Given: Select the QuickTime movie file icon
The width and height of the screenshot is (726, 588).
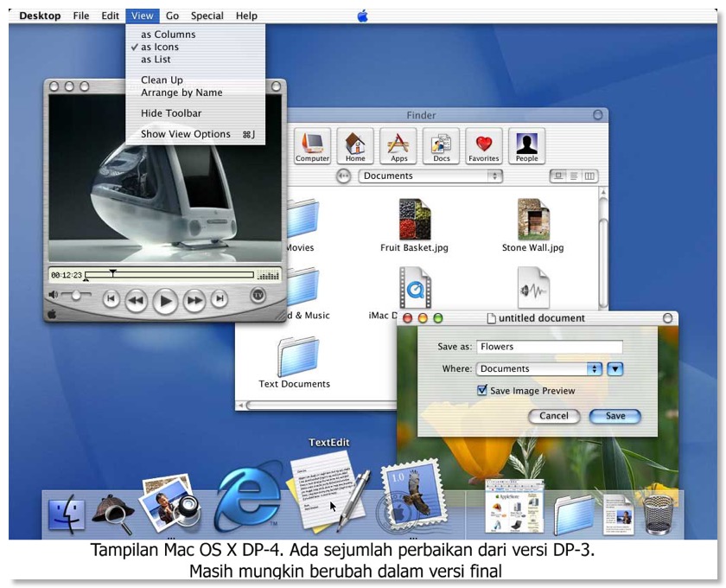Looking at the screenshot, I should [416, 288].
